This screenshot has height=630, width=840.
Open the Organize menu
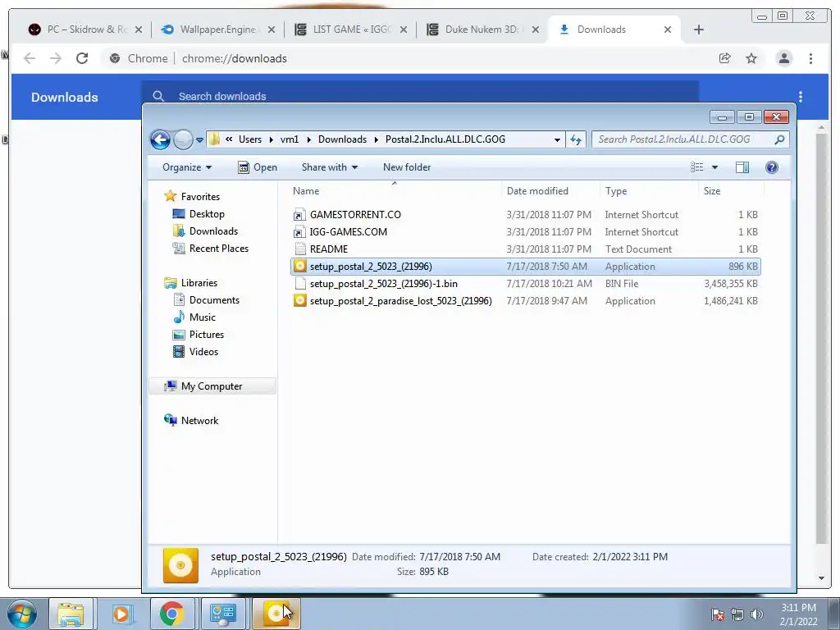pos(187,167)
